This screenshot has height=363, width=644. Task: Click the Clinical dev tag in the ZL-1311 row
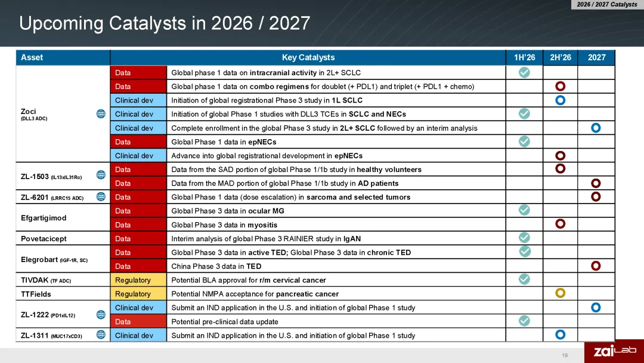138,336
